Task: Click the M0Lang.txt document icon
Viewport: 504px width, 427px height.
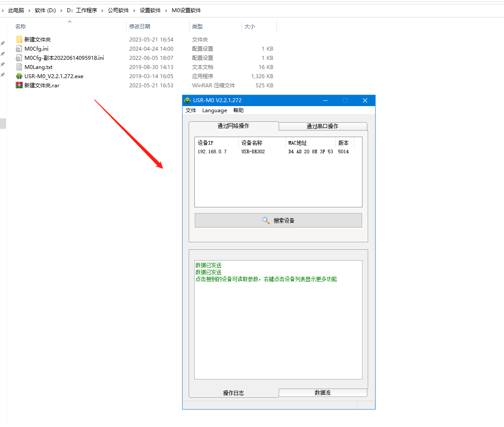Action: tap(19, 67)
